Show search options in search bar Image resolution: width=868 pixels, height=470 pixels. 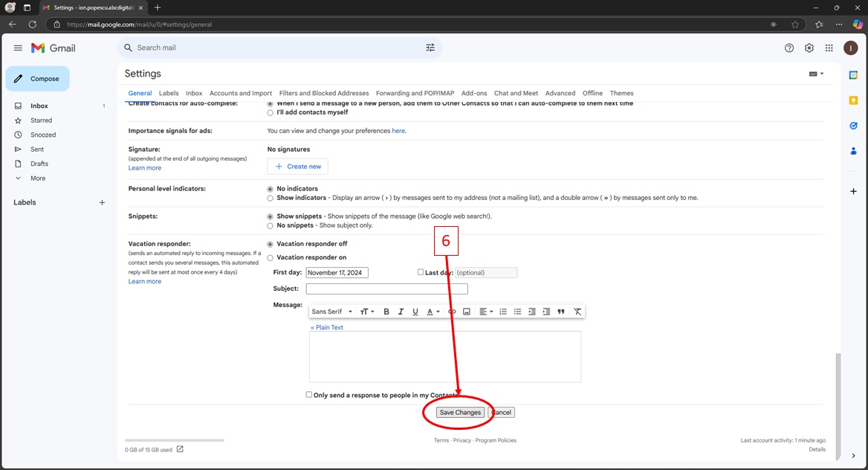430,48
